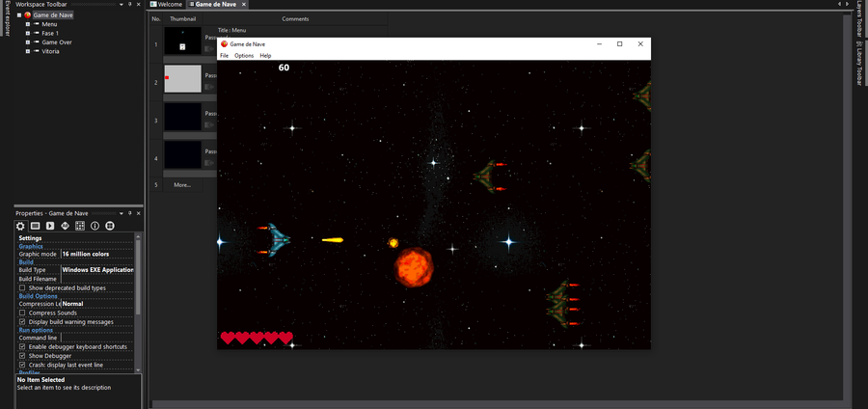Screen dimensions: 868x409
Task: Switch to the Welcome tab
Action: pos(166,5)
